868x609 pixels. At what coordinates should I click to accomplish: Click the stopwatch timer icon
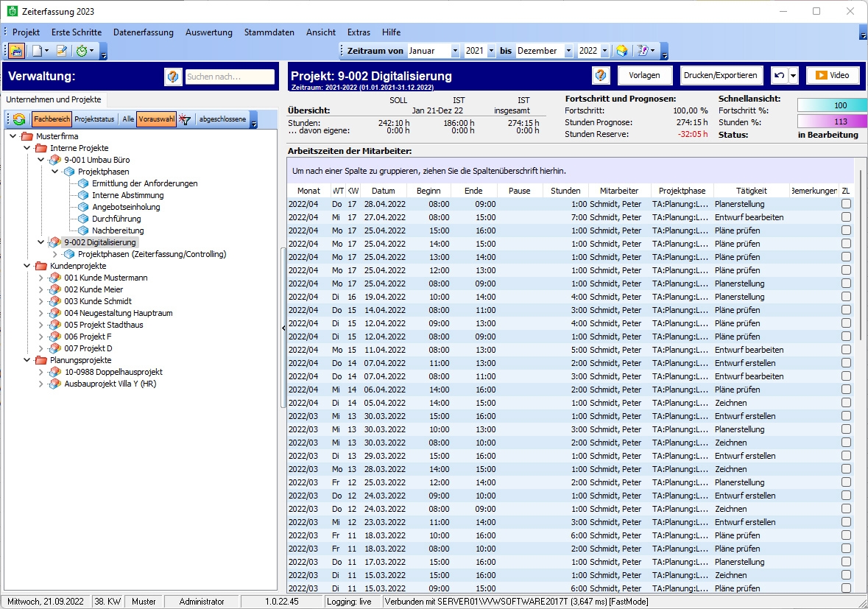(82, 51)
